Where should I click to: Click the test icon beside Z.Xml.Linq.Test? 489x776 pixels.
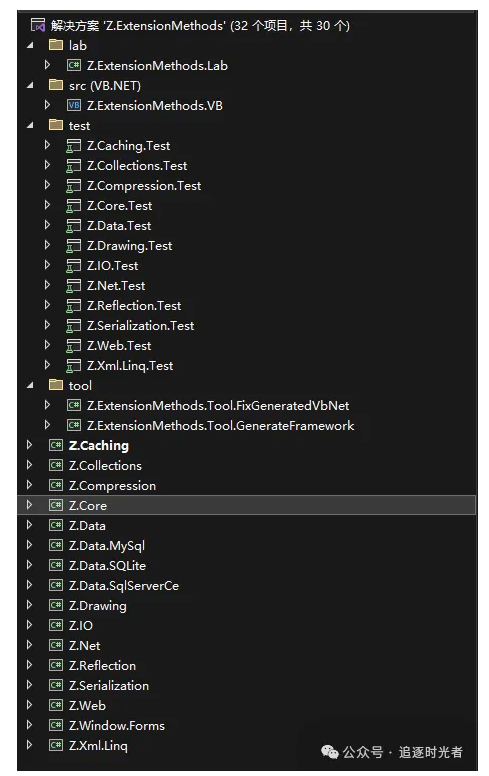point(74,365)
